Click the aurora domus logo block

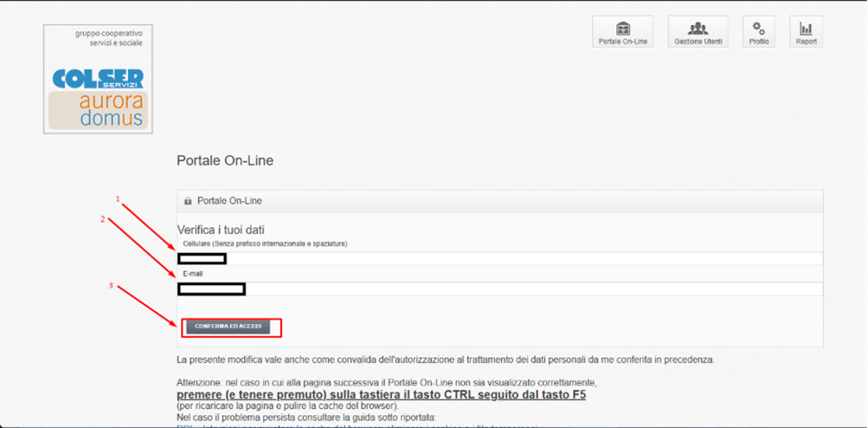click(98, 110)
